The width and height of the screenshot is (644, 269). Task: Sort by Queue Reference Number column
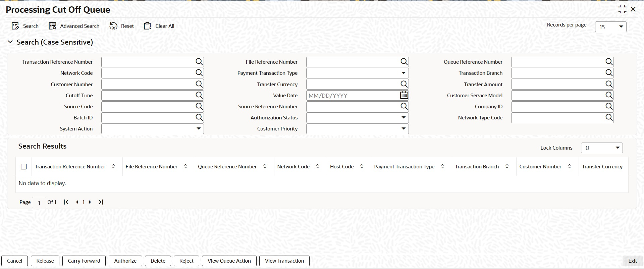coord(265,166)
